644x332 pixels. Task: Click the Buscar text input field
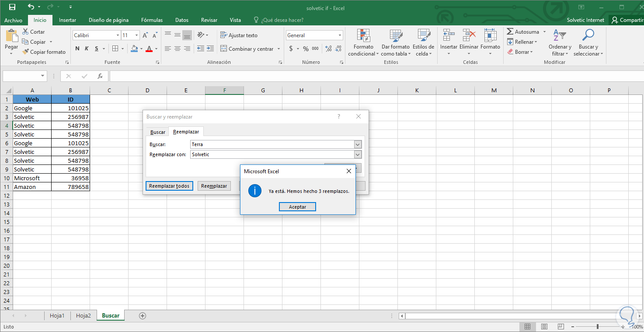272,144
